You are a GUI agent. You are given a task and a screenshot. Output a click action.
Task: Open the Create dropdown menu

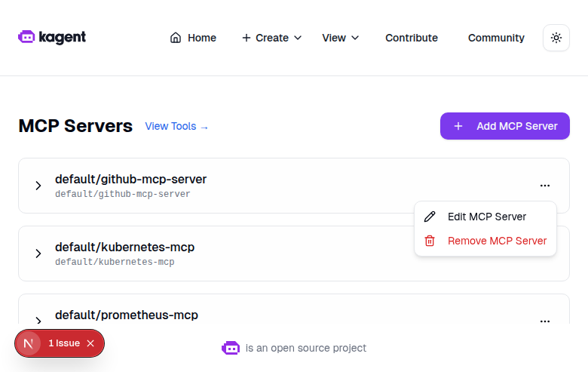click(272, 38)
